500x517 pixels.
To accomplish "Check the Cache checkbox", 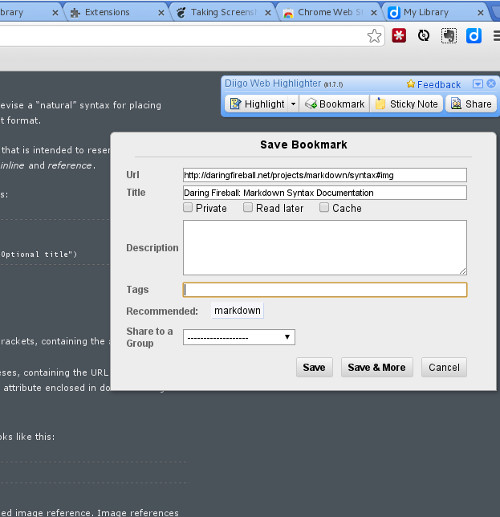I will pos(324,207).
